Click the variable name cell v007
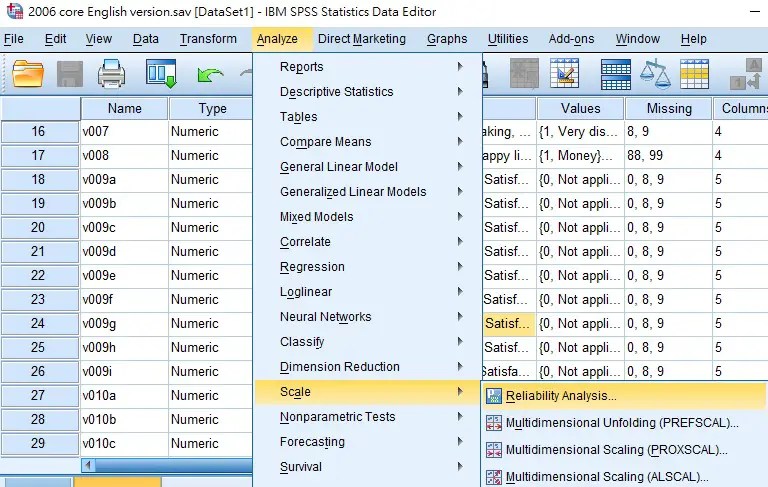The width and height of the screenshot is (768, 487). coord(124,131)
